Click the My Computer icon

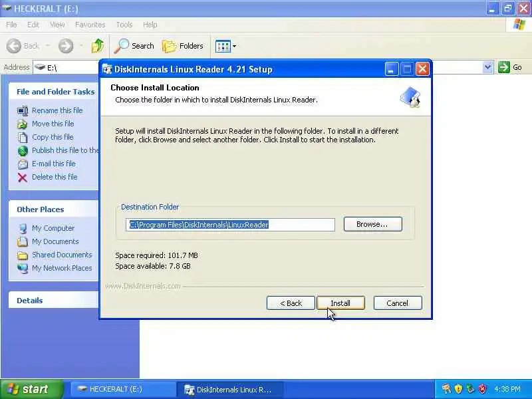23,229
